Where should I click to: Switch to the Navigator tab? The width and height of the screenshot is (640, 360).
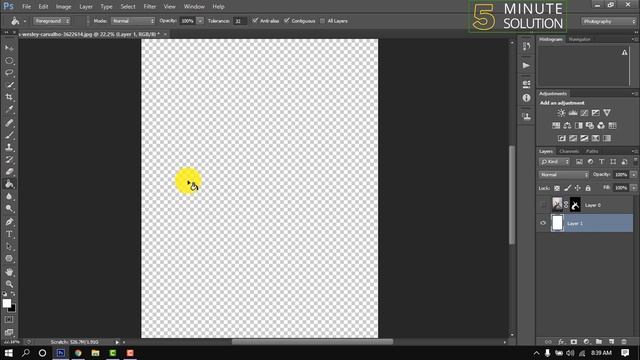[580, 40]
